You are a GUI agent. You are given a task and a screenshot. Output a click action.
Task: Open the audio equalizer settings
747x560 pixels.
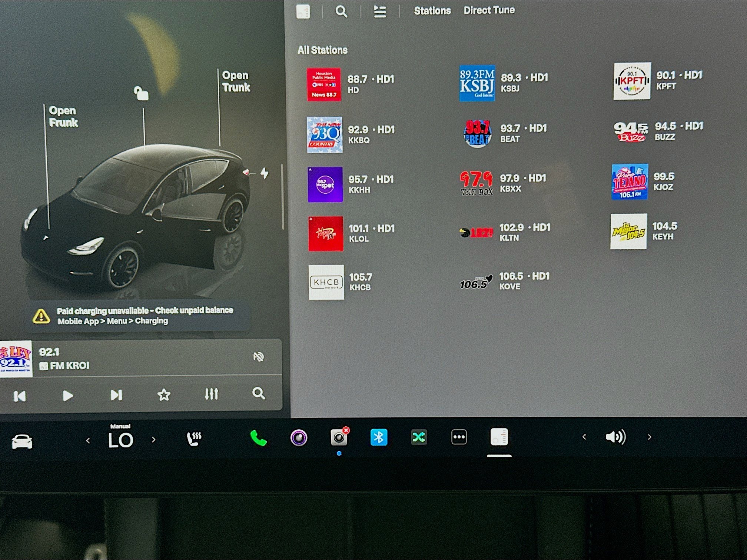click(x=212, y=394)
